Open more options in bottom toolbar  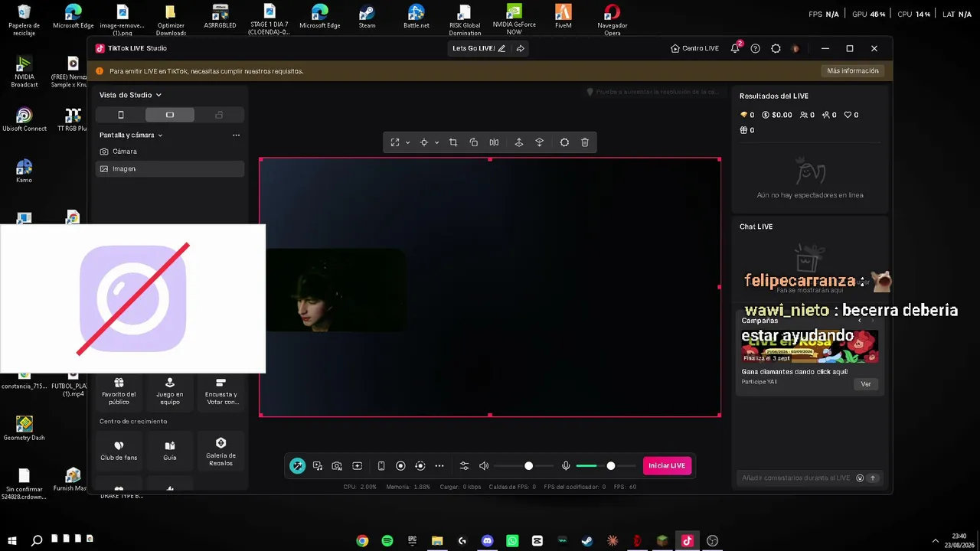click(x=439, y=465)
